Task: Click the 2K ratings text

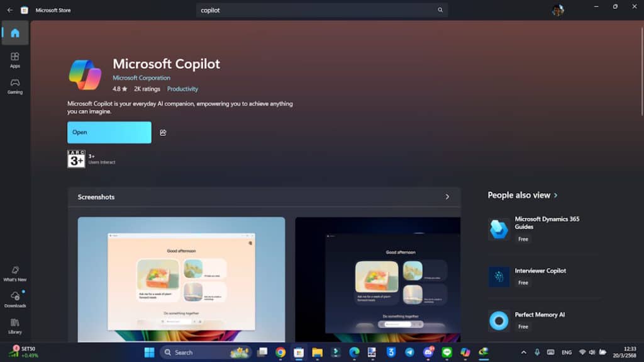Action: point(147,89)
